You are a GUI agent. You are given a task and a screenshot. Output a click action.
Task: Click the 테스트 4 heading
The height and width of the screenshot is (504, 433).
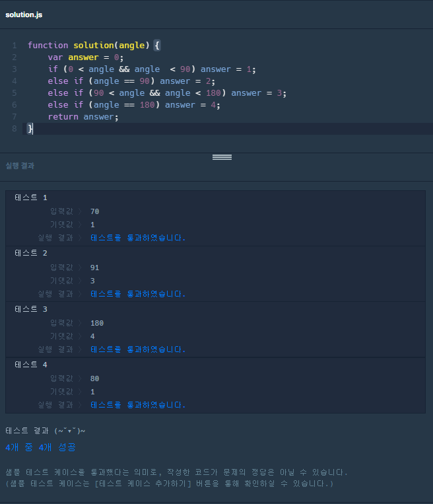click(31, 365)
